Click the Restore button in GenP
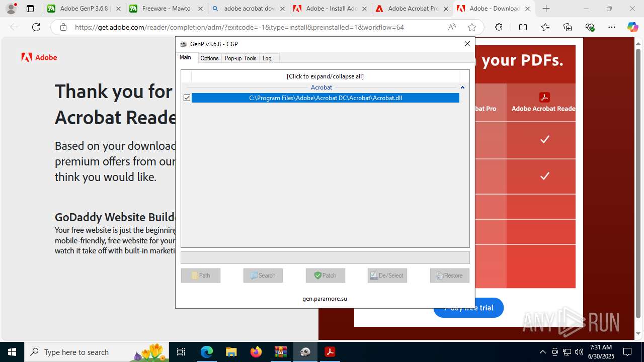 tap(450, 276)
